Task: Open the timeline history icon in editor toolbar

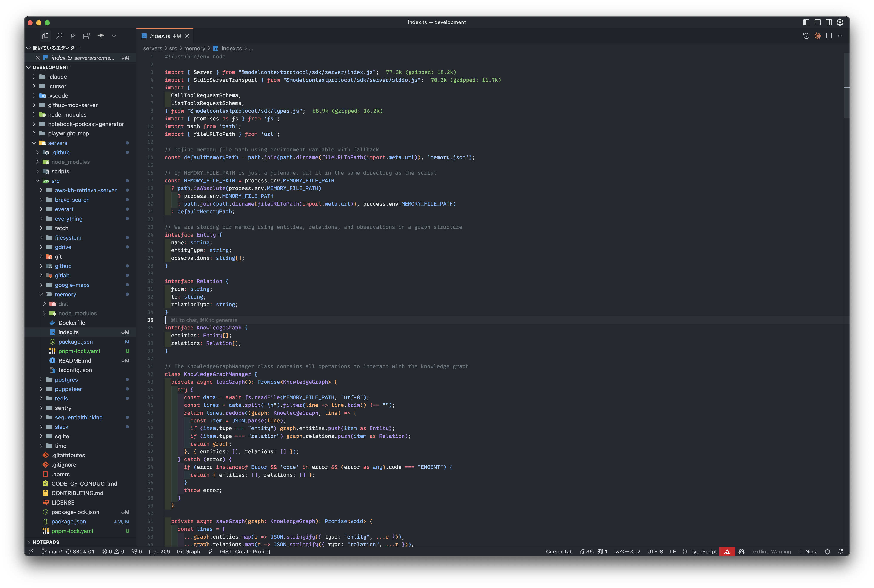Action: (x=806, y=36)
